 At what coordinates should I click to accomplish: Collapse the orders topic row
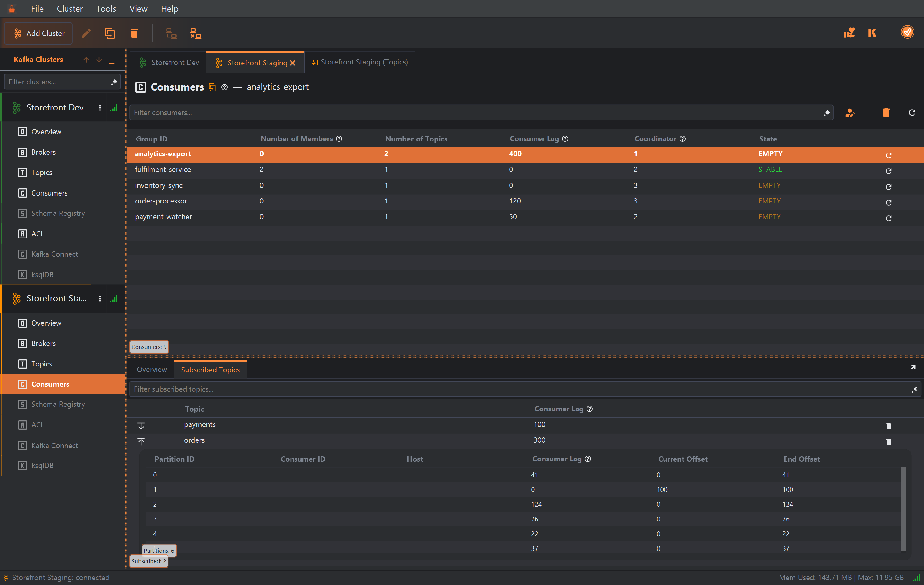141,441
